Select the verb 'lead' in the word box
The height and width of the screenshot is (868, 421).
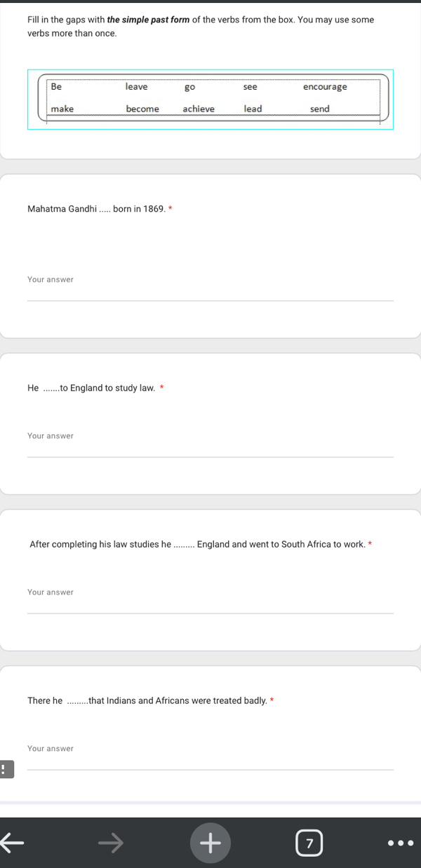tap(253, 109)
